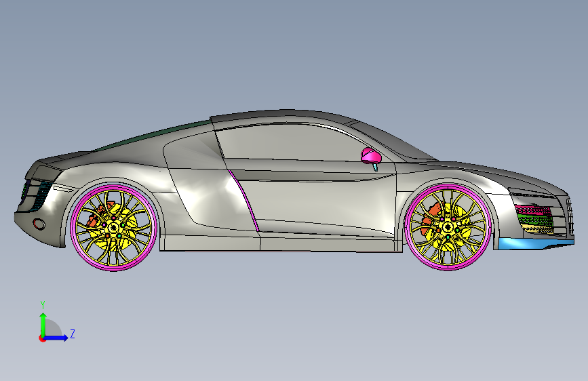Select the colored headlight cluster
Screen dimensions: 588x381
[534, 220]
